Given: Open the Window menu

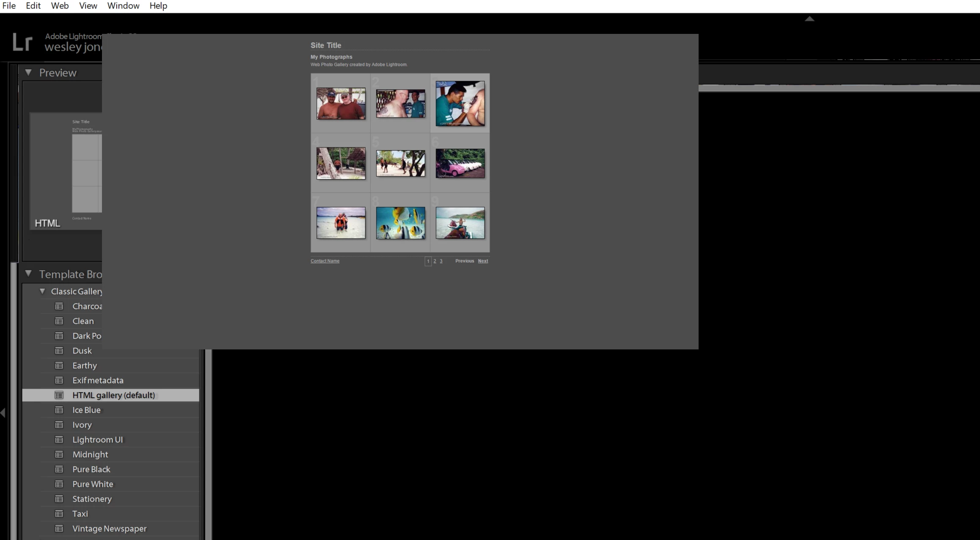Looking at the screenshot, I should pyautogui.click(x=123, y=6).
